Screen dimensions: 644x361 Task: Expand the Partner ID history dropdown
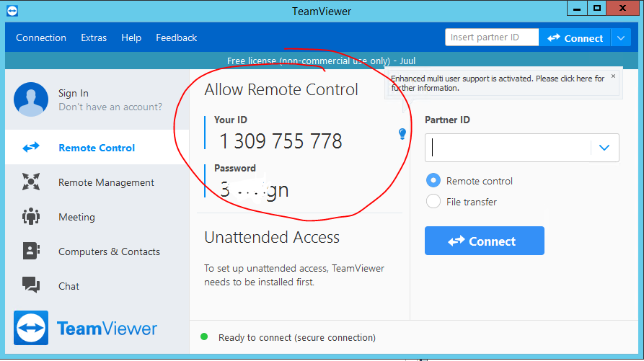click(604, 148)
